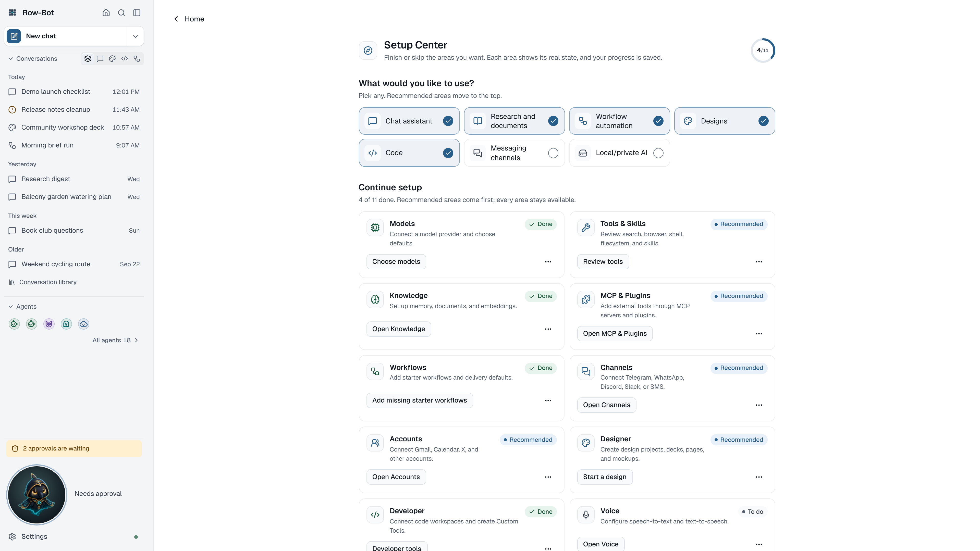The width and height of the screenshot is (980, 551).
Task: Click the MCP & Plugins puzzle icon
Action: tap(586, 299)
